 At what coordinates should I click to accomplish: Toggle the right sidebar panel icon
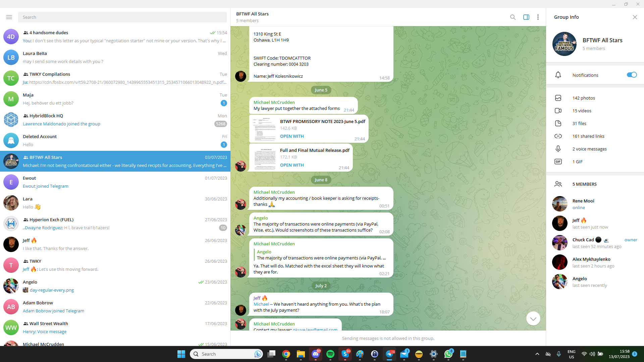(526, 17)
